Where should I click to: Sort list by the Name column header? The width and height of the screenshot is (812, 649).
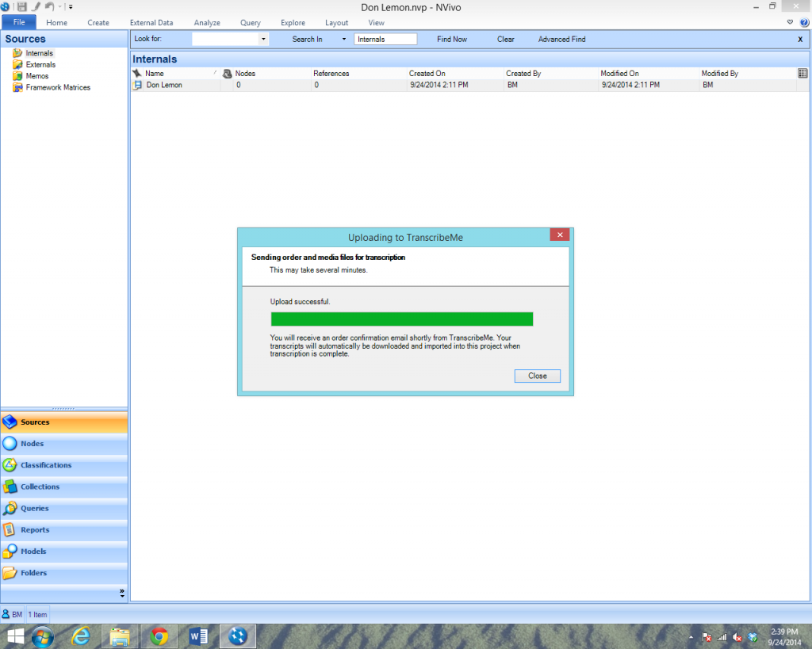tap(182, 74)
